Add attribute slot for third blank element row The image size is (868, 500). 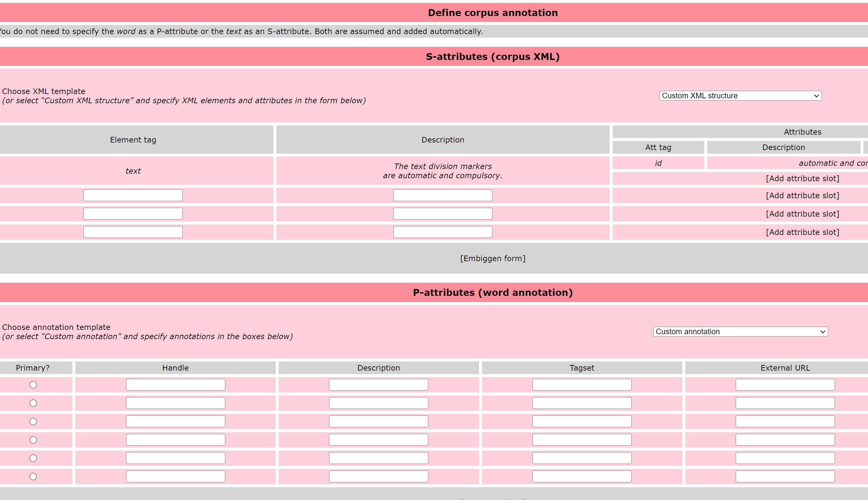(803, 232)
